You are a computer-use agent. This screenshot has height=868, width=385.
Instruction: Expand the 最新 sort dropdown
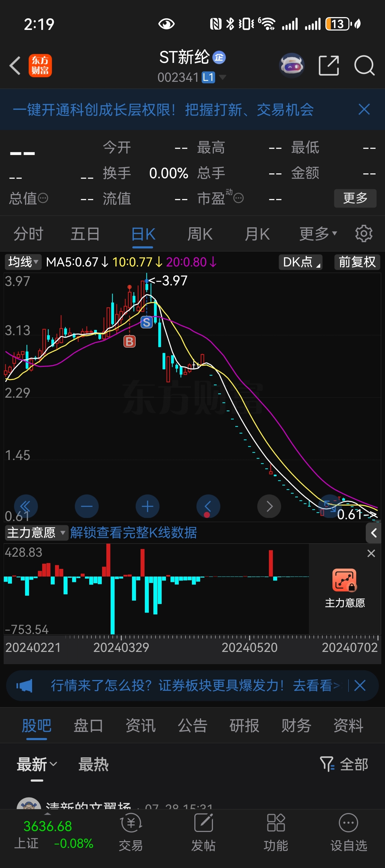pos(37,764)
